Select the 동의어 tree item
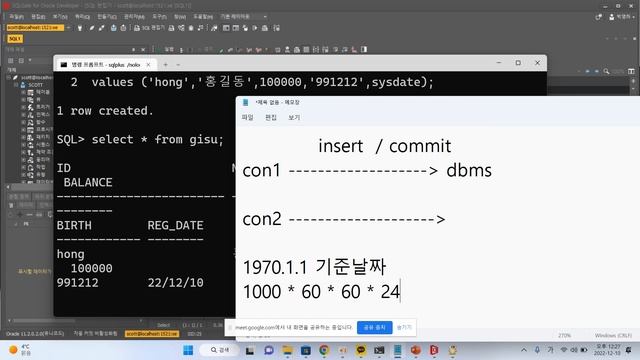 tap(43, 160)
